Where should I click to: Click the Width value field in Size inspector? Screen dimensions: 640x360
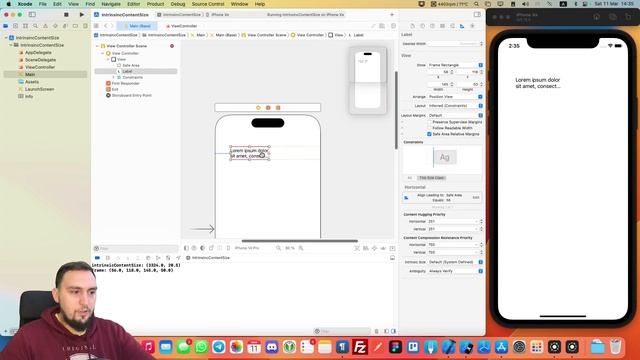click(438, 84)
